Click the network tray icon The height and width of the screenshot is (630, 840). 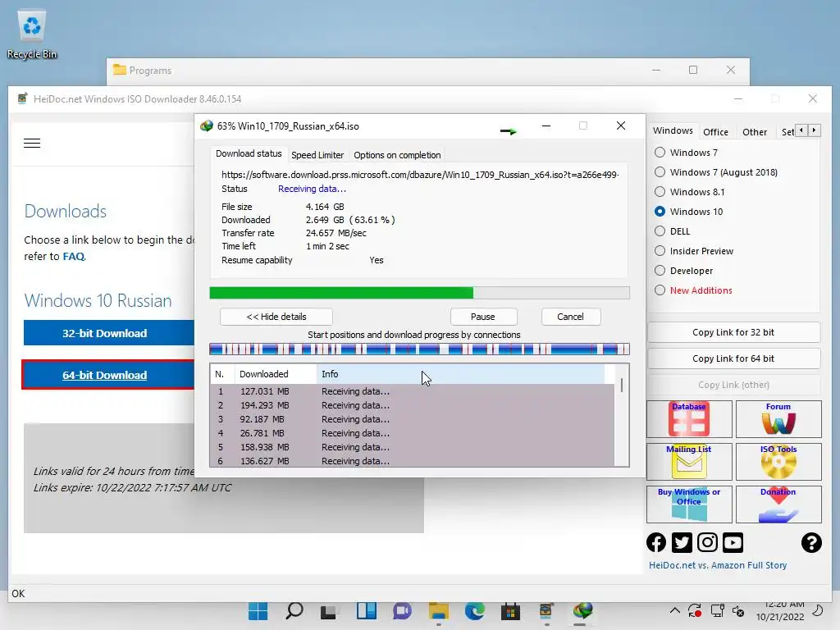(x=717, y=610)
